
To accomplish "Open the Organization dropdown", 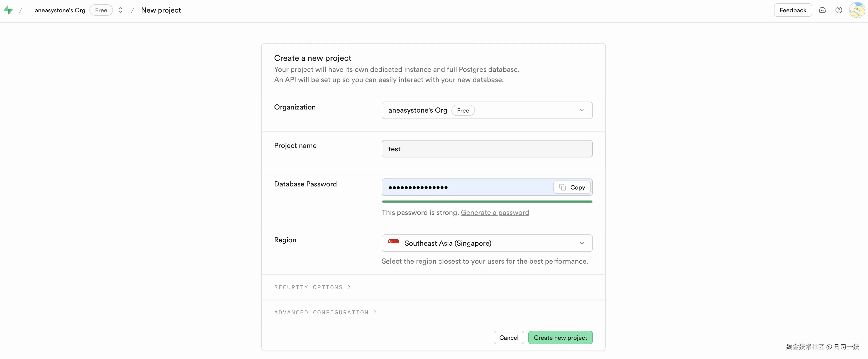I will [x=487, y=110].
